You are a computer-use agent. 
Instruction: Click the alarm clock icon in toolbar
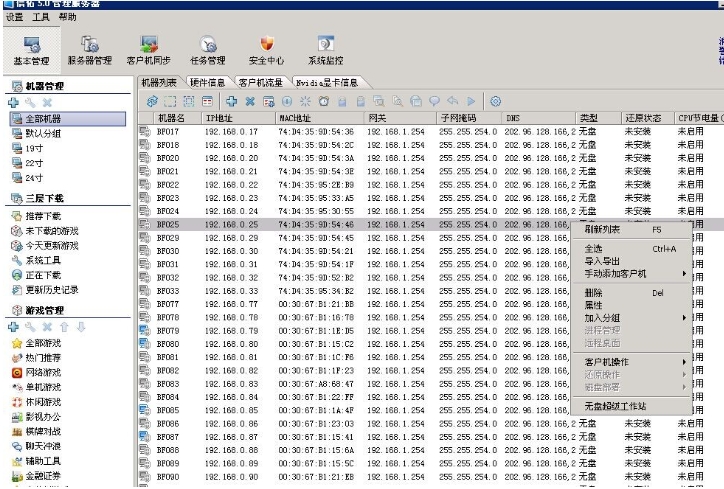[324, 101]
